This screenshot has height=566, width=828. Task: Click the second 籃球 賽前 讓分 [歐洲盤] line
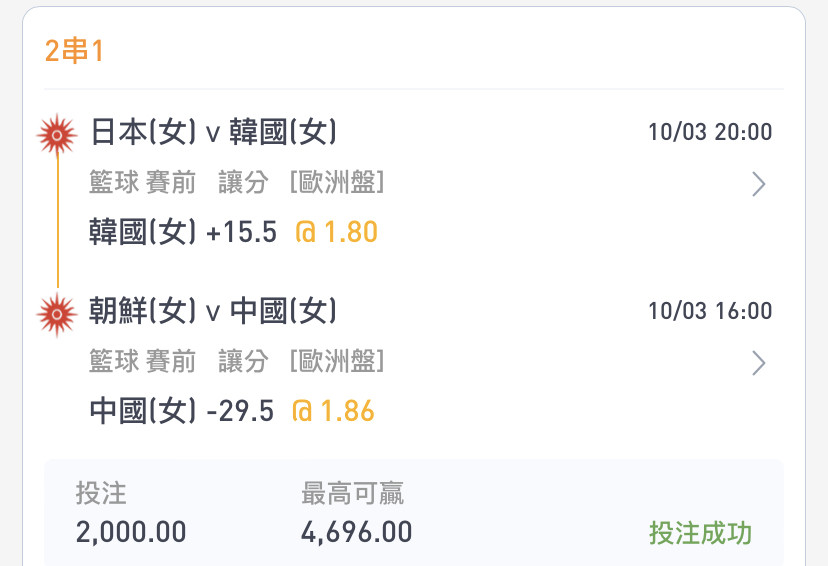pyautogui.click(x=237, y=362)
